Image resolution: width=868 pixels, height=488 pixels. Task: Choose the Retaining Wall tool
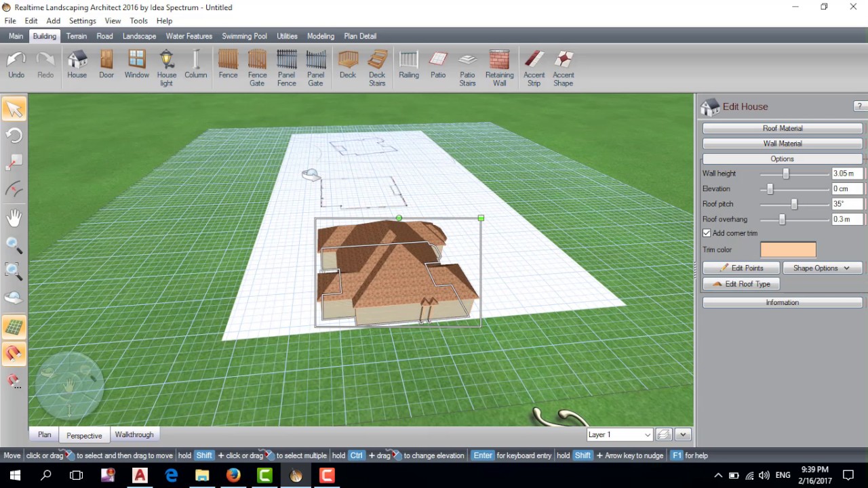pyautogui.click(x=499, y=68)
